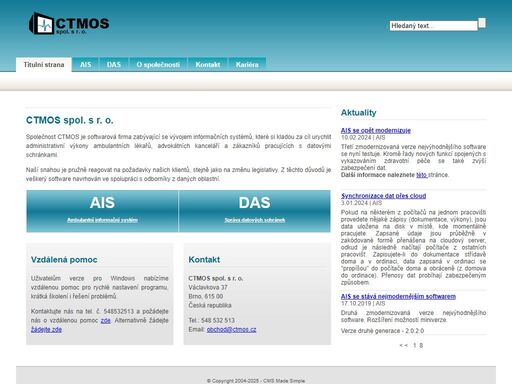512x384 pixels.
Task: Click the '17.10.2019 | AIS' news date
Action: coord(363,303)
